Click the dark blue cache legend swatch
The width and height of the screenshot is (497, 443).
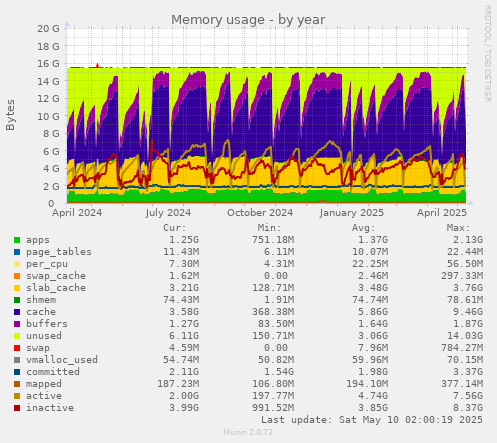(17, 312)
